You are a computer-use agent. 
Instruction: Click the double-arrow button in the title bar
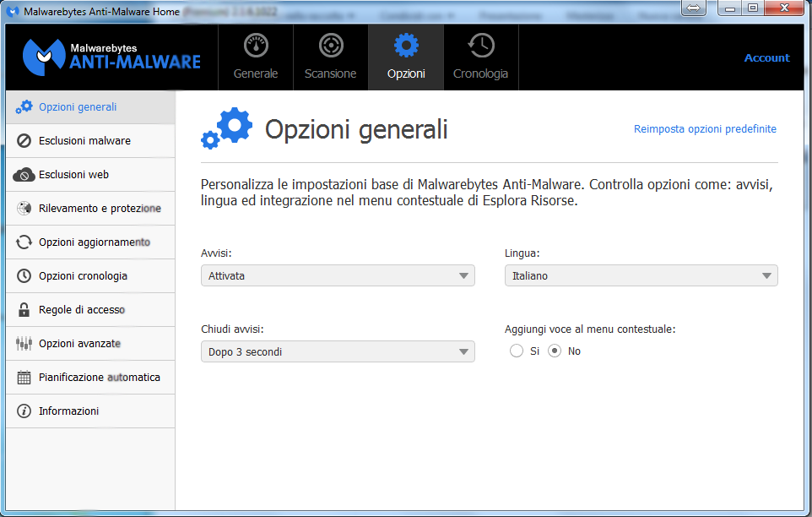pyautogui.click(x=694, y=8)
